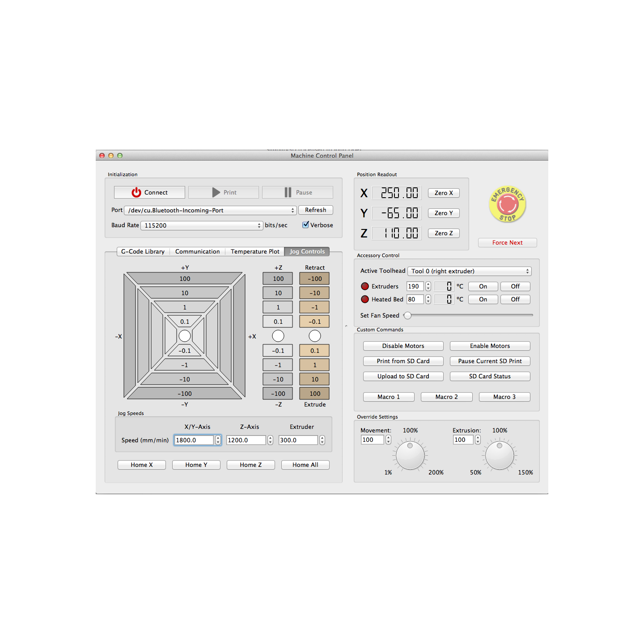Viewport: 644px width, 644px height.
Task: Select the Jog Controls tab
Action: 307,251
